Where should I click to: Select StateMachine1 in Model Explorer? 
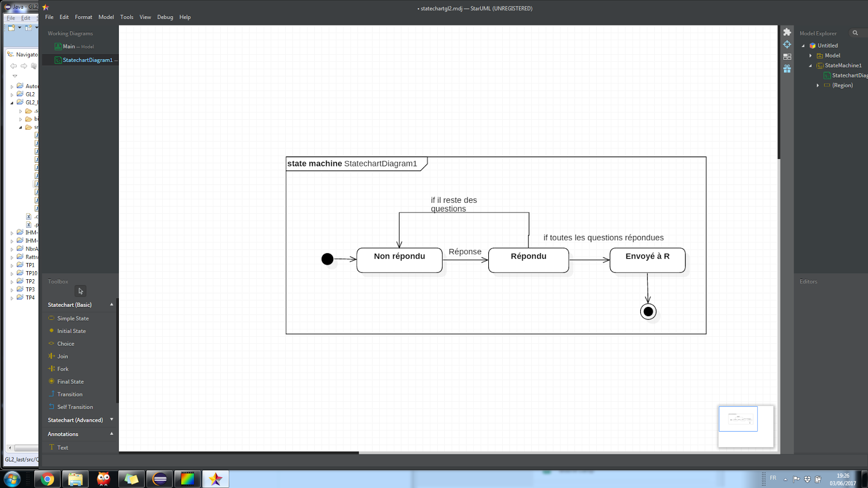click(x=843, y=66)
